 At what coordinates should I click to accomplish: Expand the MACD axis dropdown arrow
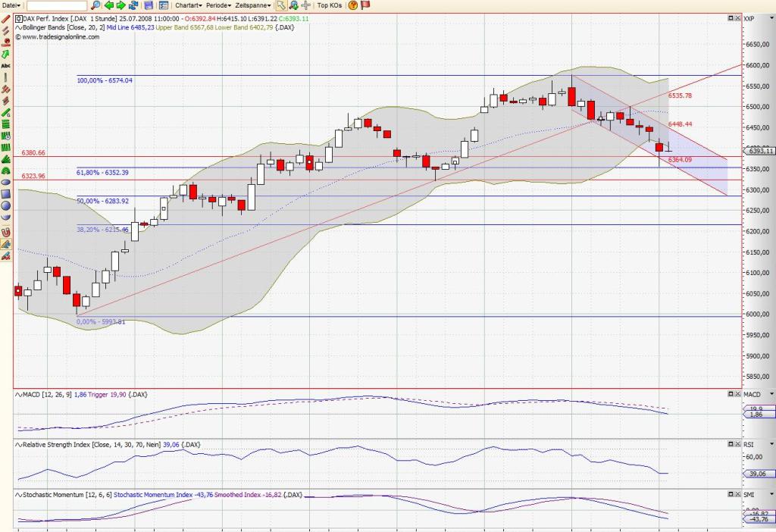pos(771,394)
